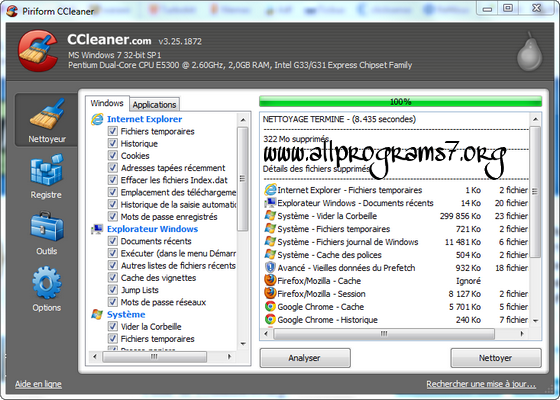Click left arrow of options list horizontal scrollbar
The width and height of the screenshot is (560, 400).
[x=95, y=356]
